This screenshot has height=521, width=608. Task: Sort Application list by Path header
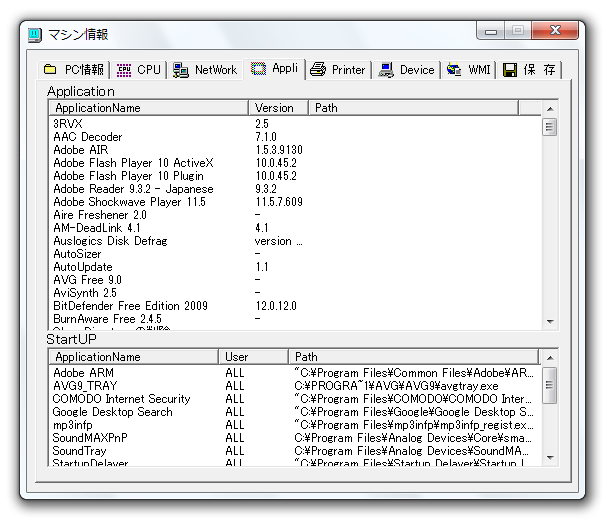(414, 108)
